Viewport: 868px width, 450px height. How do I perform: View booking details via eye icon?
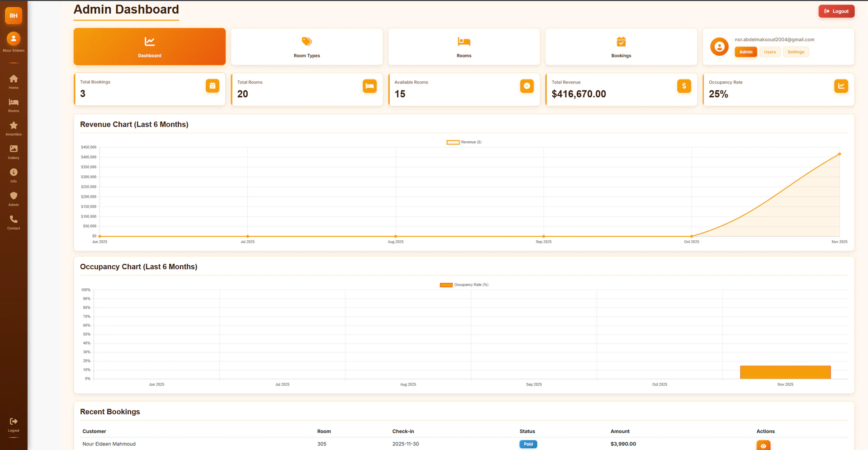point(763,445)
